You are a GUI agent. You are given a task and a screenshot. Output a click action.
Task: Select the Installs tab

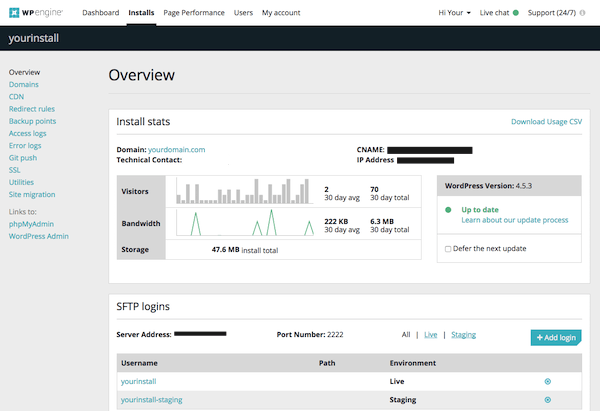141,13
